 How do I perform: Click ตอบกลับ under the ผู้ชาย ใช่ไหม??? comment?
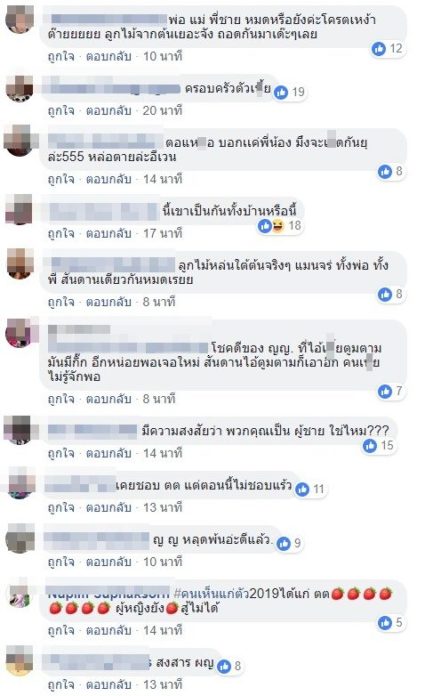109,453
